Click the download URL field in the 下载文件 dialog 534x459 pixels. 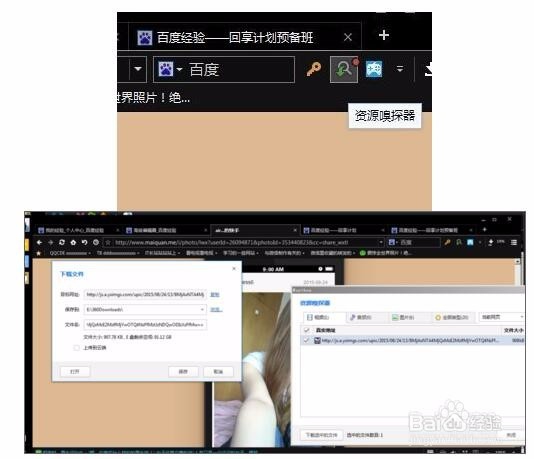click(145, 294)
